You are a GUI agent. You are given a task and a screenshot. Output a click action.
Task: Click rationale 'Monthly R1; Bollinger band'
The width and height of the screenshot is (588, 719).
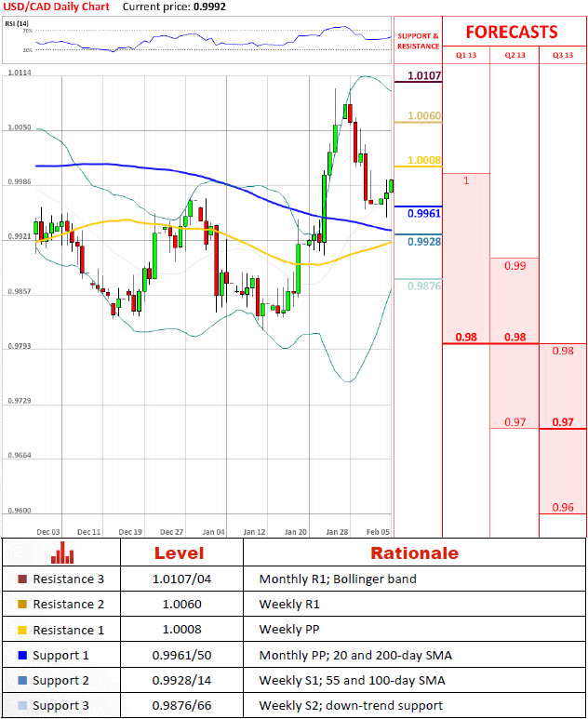(338, 579)
